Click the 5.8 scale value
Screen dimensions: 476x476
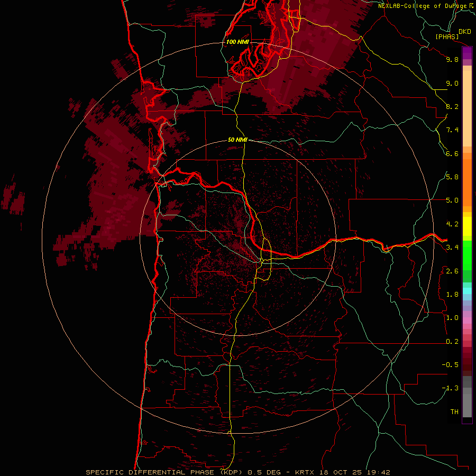(452, 177)
